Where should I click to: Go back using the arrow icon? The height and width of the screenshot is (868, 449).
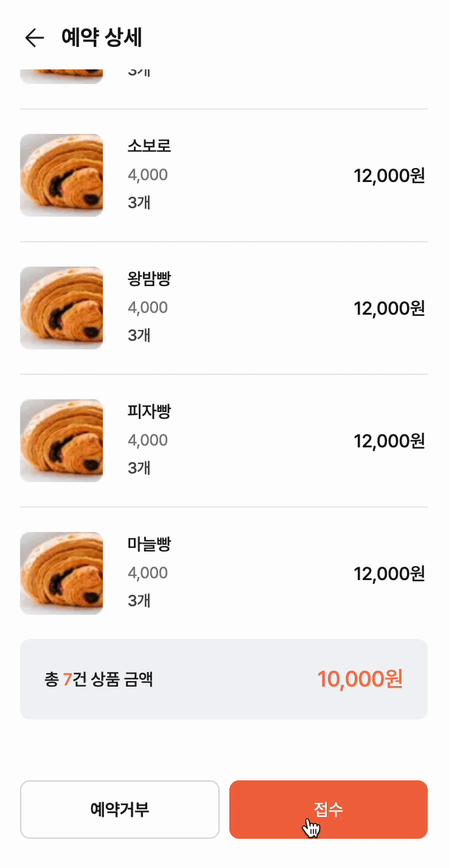click(35, 38)
